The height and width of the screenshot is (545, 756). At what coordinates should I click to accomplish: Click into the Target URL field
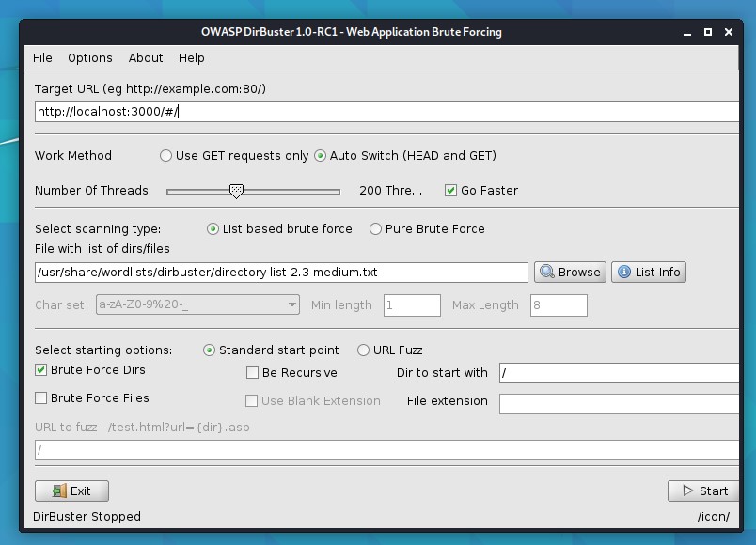386,112
